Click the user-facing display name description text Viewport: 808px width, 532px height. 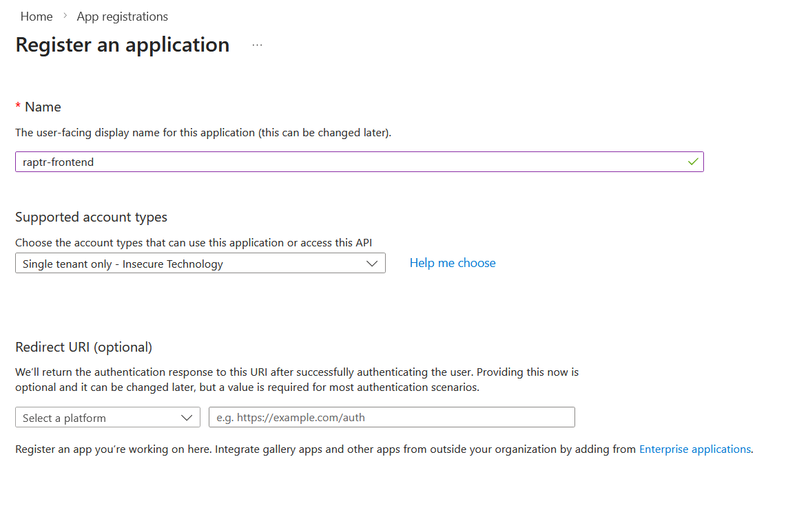pos(203,133)
